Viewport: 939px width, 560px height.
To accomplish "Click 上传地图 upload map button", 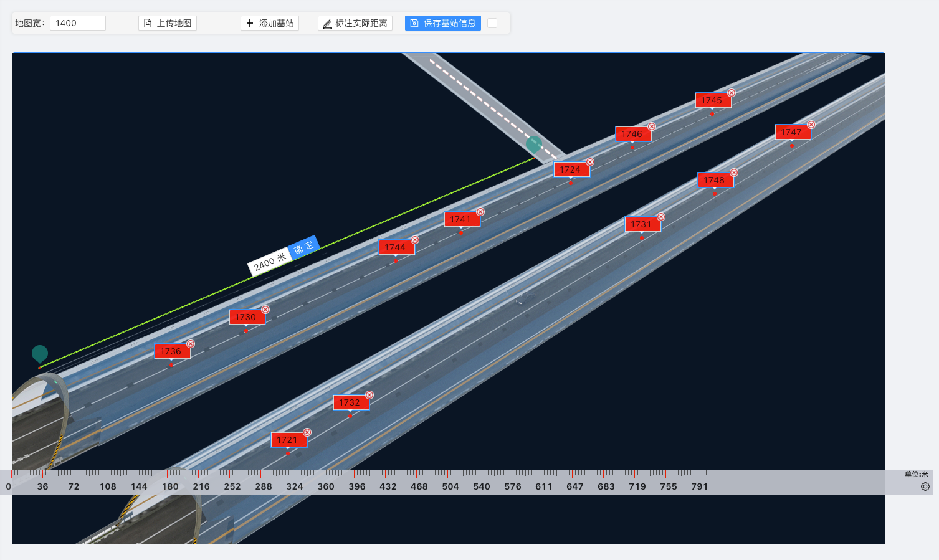I will (x=168, y=23).
